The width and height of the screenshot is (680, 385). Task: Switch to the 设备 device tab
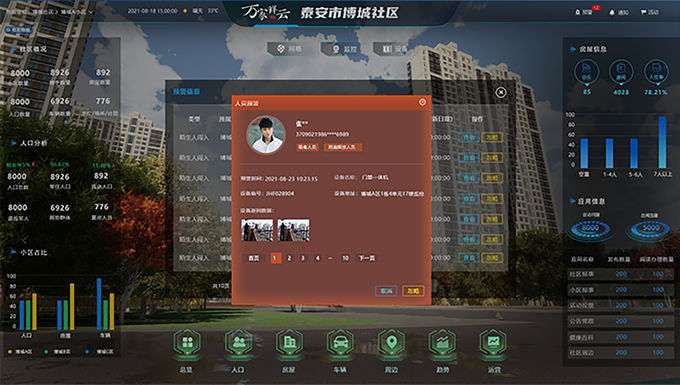(392, 49)
